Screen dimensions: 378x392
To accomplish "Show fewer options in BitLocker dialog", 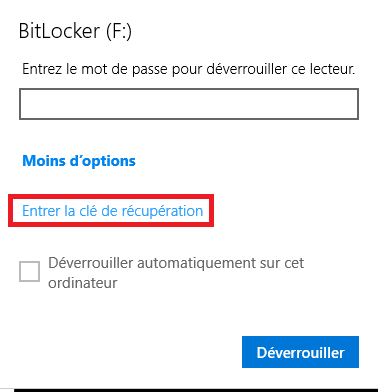I will tap(79, 161).
